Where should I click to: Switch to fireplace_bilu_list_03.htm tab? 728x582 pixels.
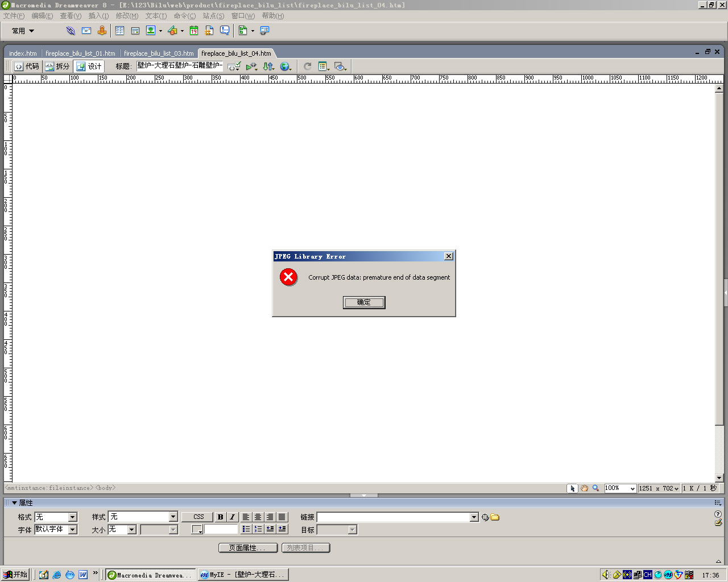point(159,53)
